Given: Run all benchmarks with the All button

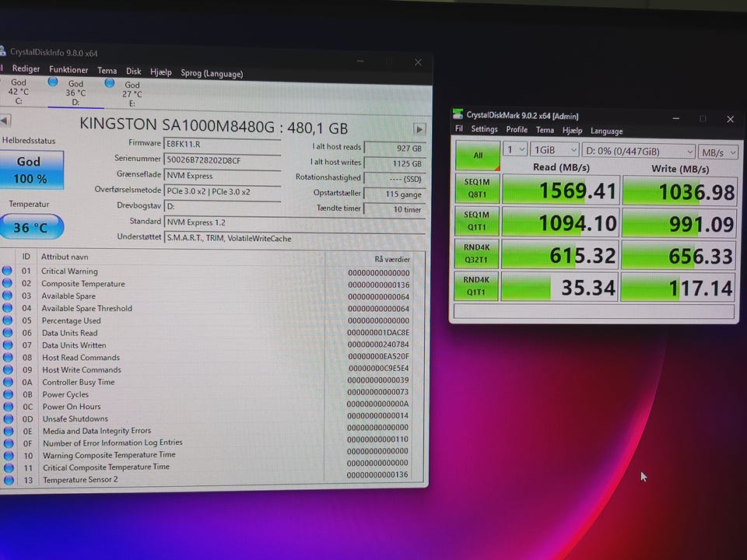Looking at the screenshot, I should pos(477,156).
